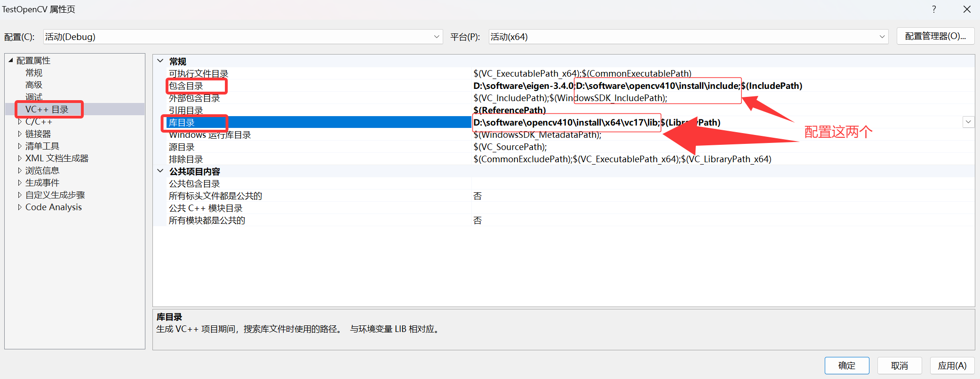Image resolution: width=980 pixels, height=379 pixels.
Task: Select VC++ 目录 in the tree
Action: pyautogui.click(x=47, y=110)
